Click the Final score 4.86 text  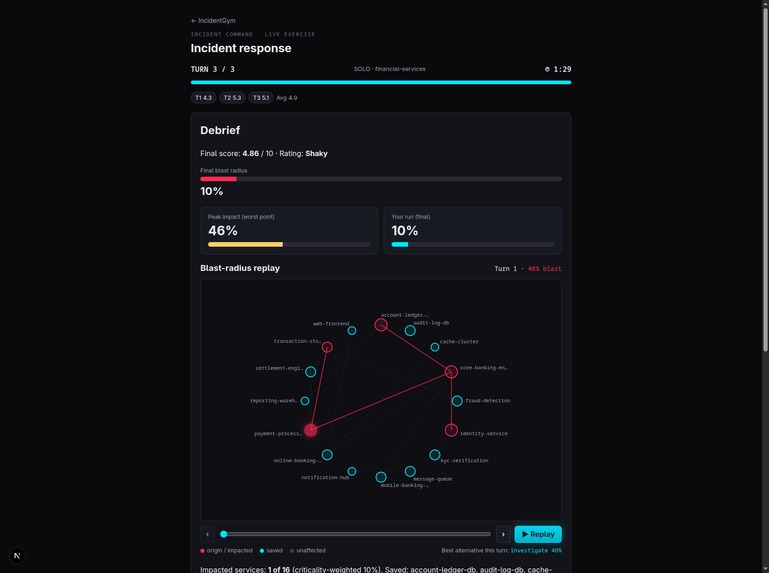(264, 154)
